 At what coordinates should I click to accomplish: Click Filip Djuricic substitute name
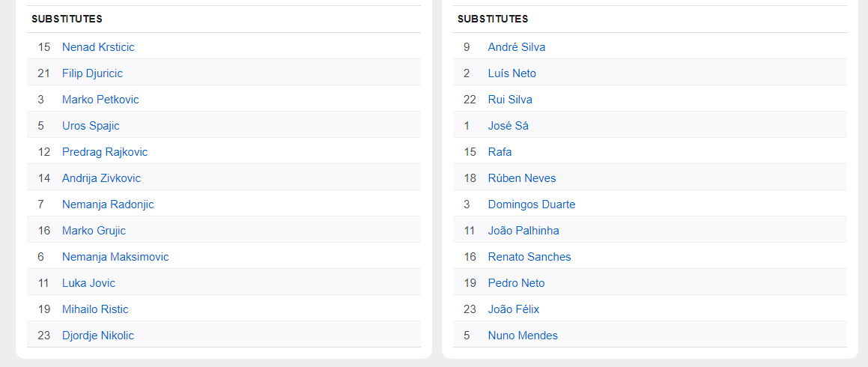tap(92, 73)
